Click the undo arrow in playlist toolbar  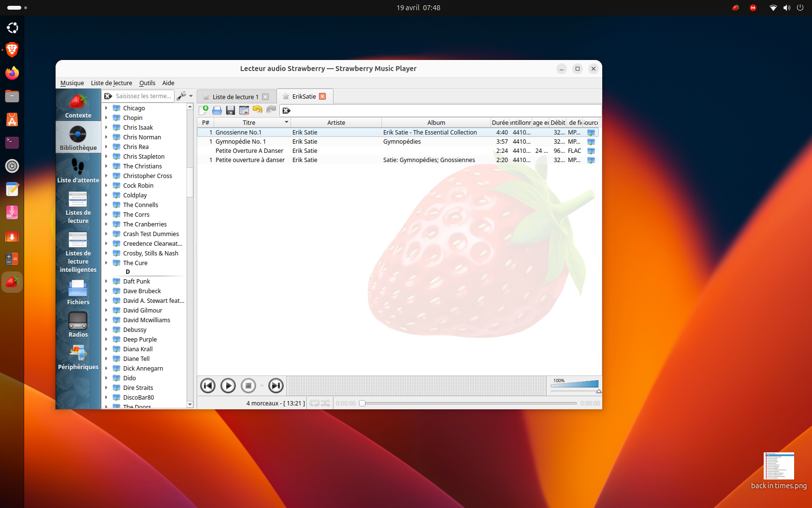click(x=258, y=110)
